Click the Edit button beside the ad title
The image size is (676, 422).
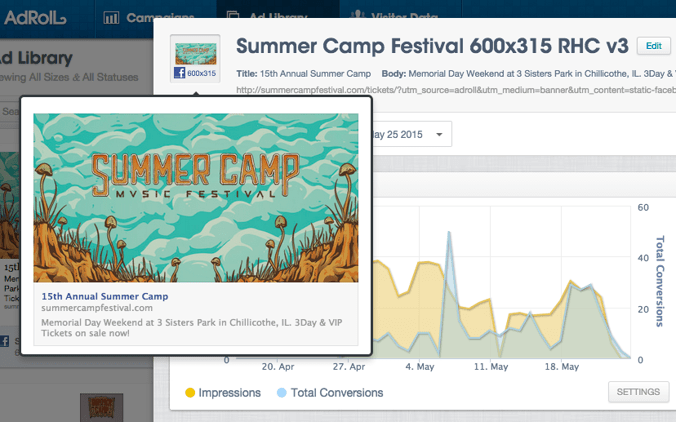pos(654,46)
